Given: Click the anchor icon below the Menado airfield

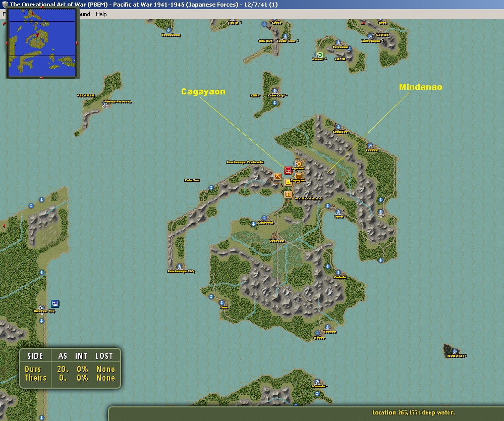Looking at the screenshot, I should tap(317, 393).
